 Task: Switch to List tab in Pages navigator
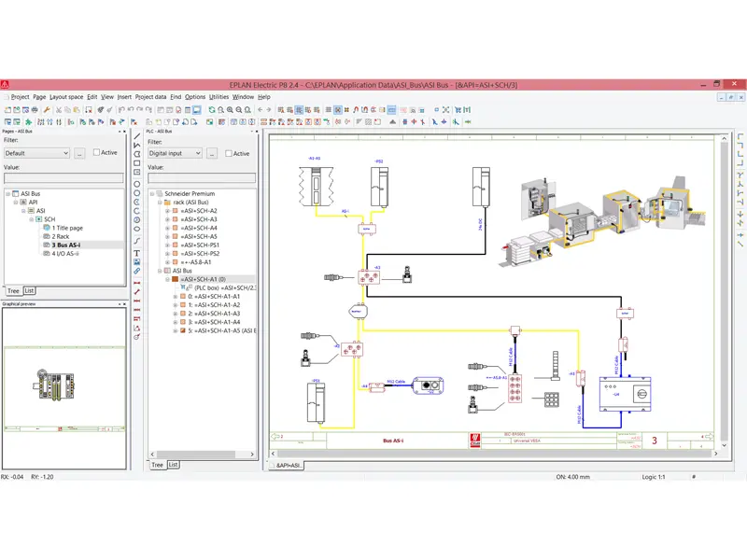[x=29, y=290]
